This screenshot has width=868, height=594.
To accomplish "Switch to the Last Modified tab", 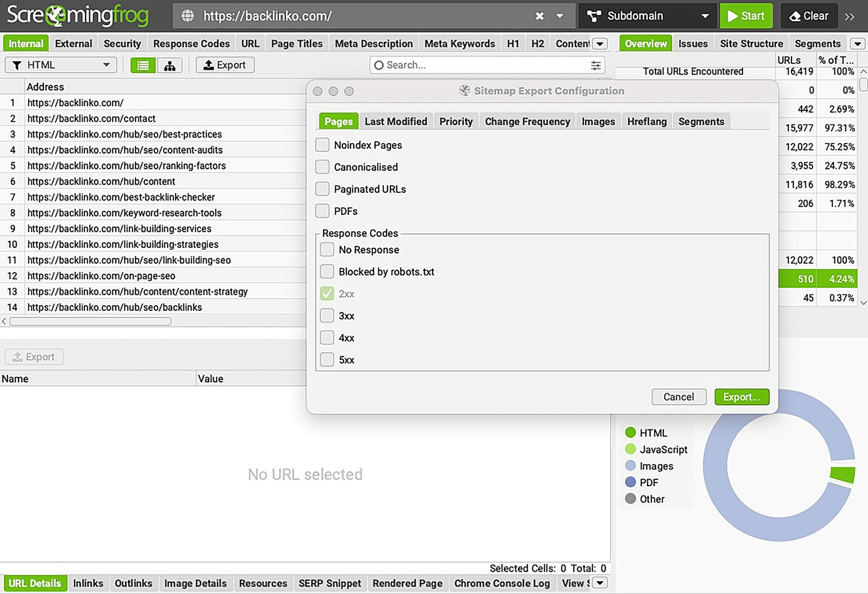I will pos(396,121).
